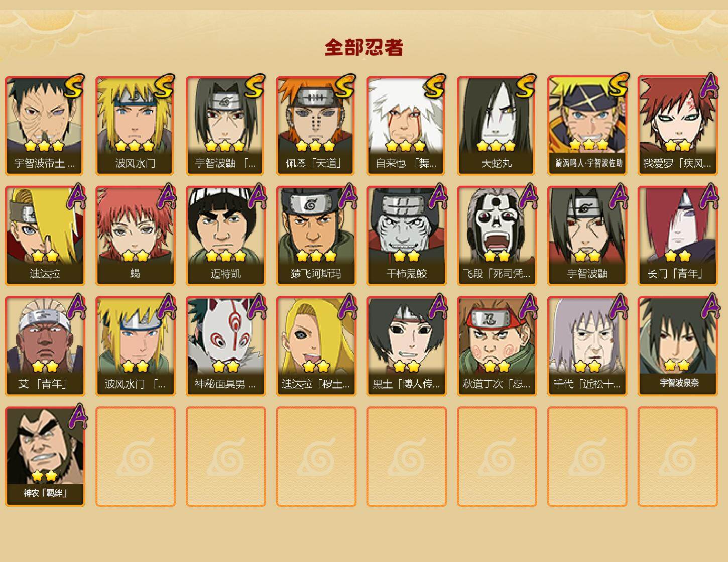
Task: Choose the 大蛇丸 ninja card
Action: [x=497, y=125]
